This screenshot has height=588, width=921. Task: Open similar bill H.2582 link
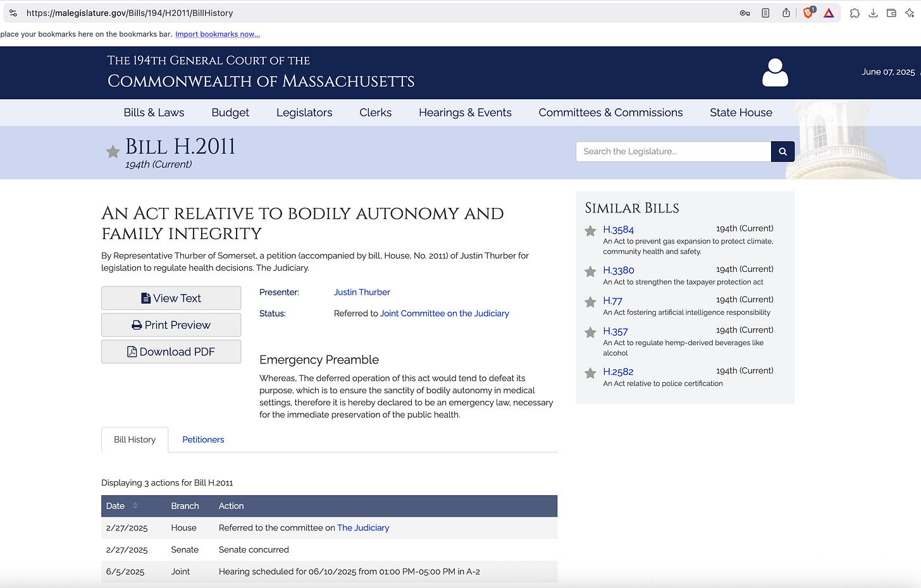coord(618,372)
